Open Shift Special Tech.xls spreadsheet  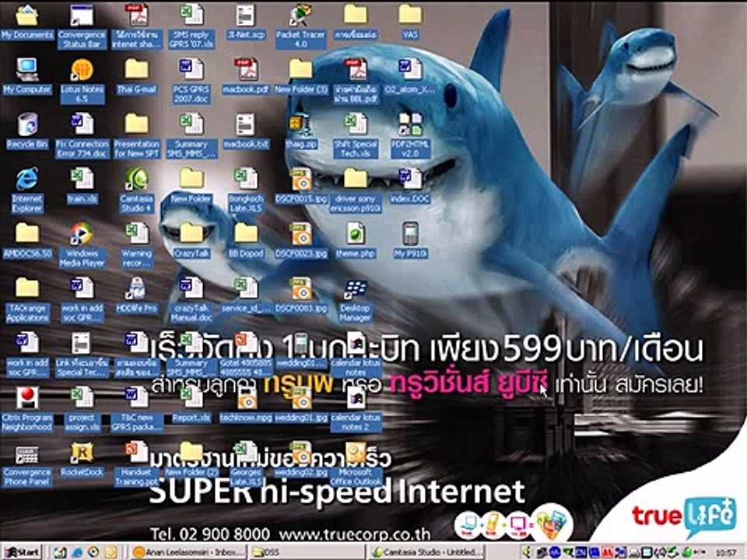pos(356,135)
